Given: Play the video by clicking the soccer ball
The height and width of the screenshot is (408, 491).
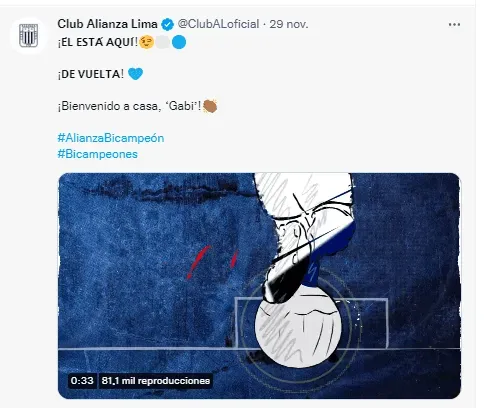Looking at the screenshot, I should [298, 326].
